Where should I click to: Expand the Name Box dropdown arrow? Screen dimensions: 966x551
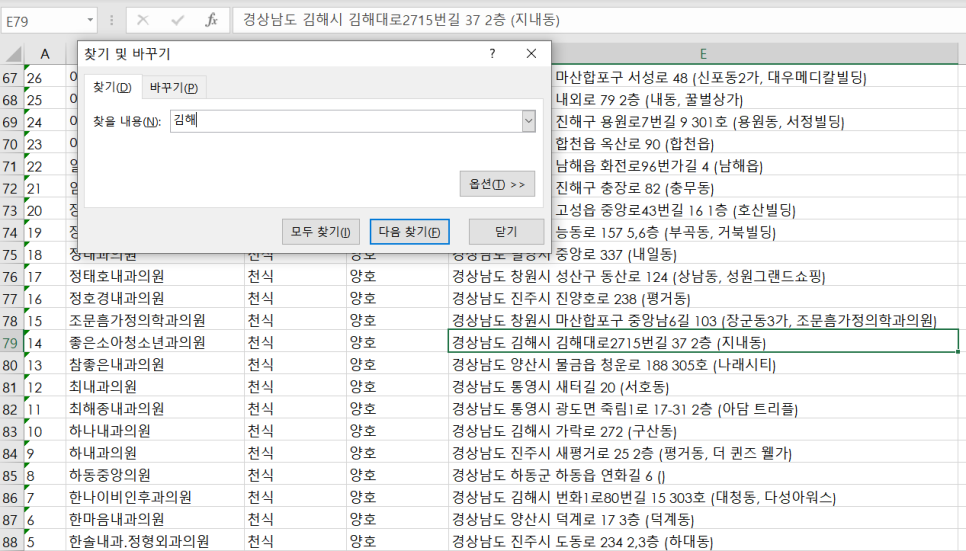[90, 20]
